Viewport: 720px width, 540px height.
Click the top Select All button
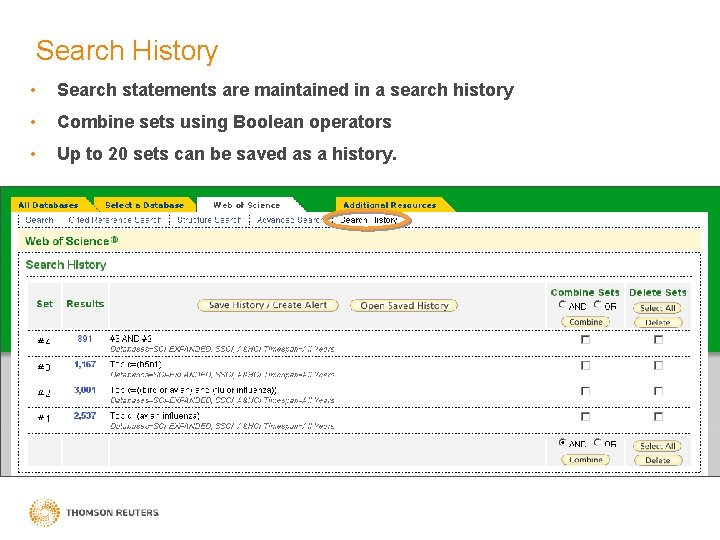(x=658, y=308)
